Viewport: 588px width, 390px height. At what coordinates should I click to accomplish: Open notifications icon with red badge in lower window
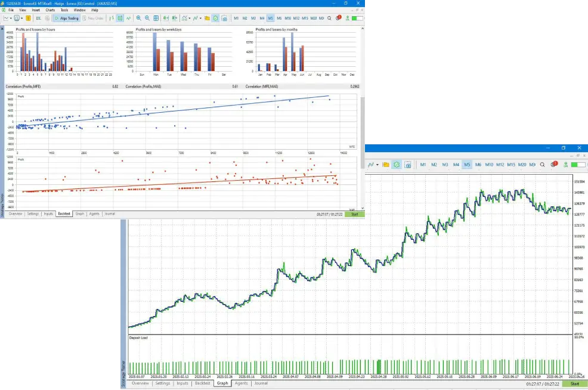click(554, 165)
